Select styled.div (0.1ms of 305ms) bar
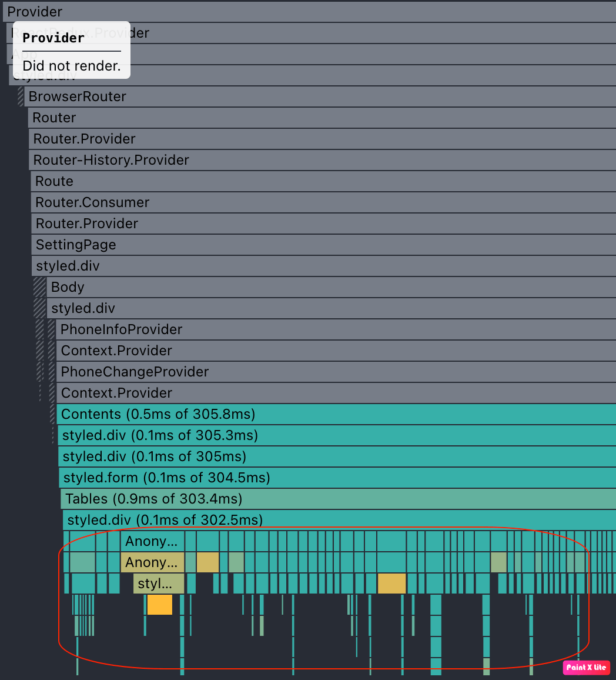The height and width of the screenshot is (680, 616). (337, 456)
